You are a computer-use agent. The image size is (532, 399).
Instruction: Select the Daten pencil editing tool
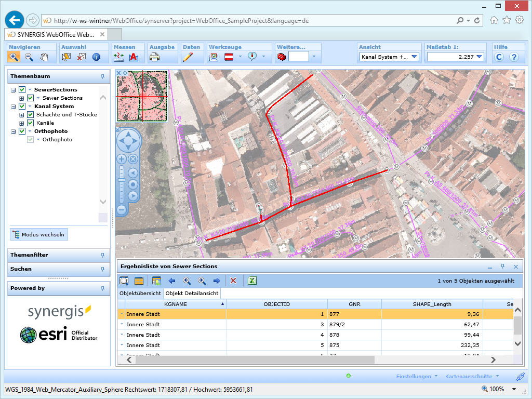coord(188,57)
